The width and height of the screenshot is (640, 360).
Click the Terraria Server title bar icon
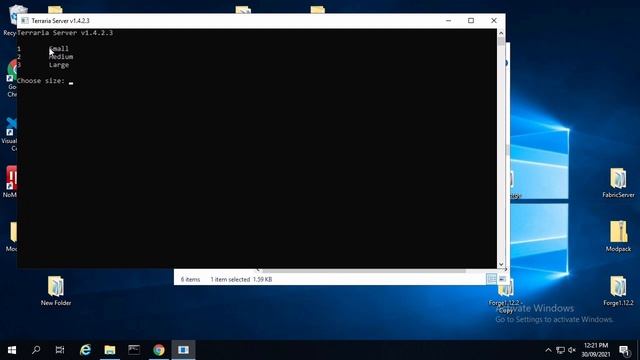tap(25, 20)
